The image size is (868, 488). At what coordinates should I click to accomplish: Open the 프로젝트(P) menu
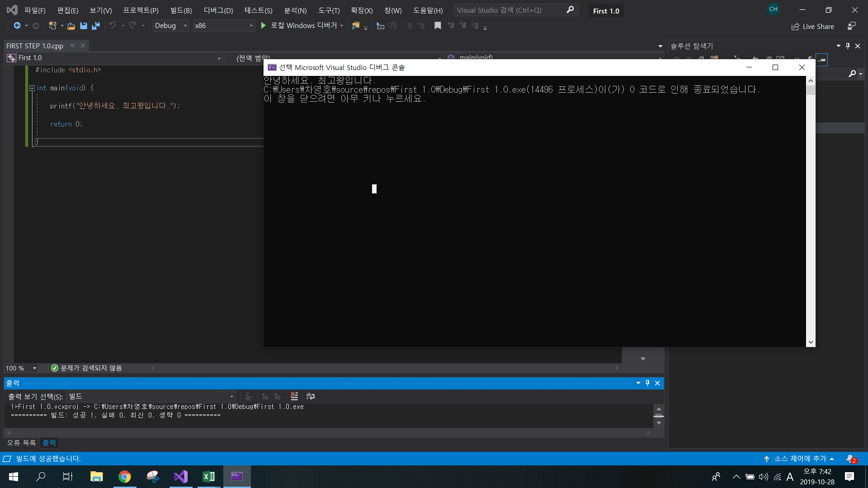[x=141, y=10]
